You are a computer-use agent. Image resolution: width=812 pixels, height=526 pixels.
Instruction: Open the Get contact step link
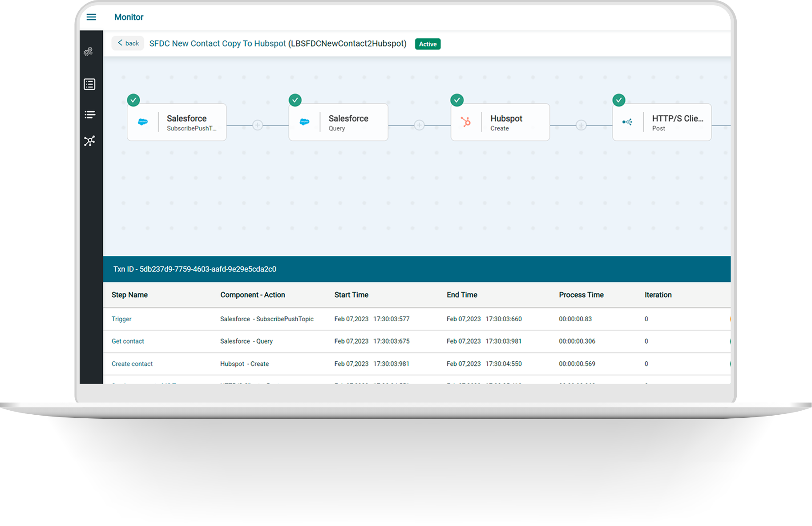[x=128, y=341]
